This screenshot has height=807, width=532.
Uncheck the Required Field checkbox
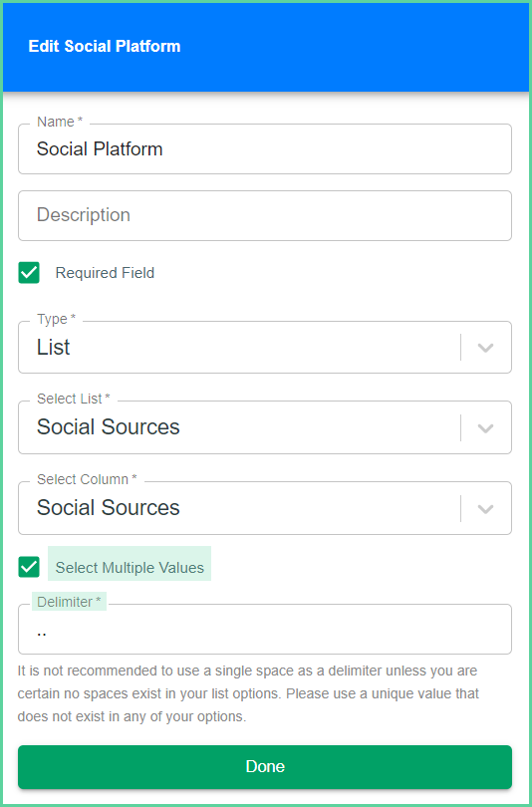(x=29, y=273)
